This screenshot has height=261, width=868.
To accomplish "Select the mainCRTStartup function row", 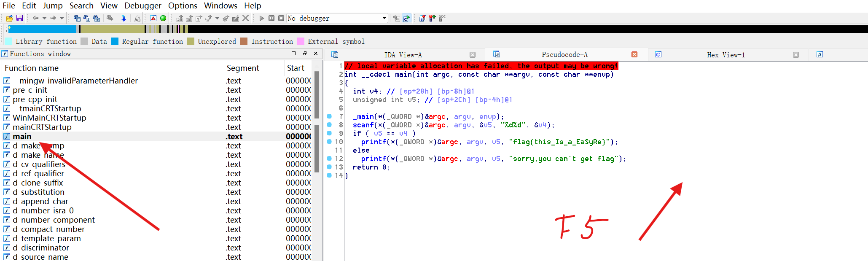I will point(157,127).
